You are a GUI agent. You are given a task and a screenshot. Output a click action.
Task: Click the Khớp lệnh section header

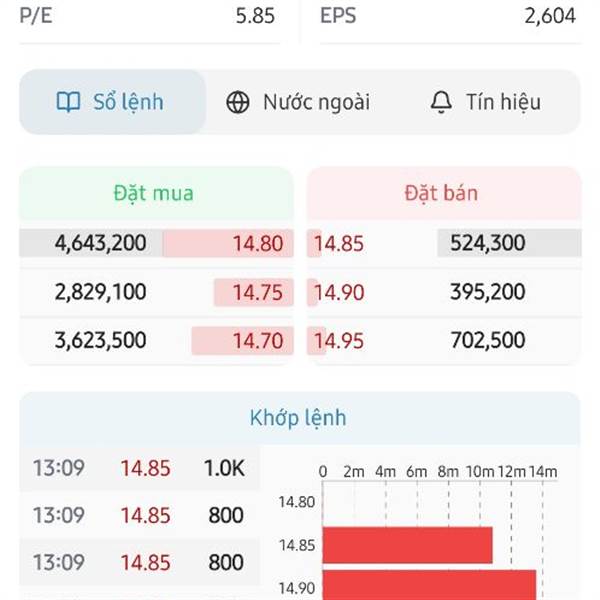299,417
